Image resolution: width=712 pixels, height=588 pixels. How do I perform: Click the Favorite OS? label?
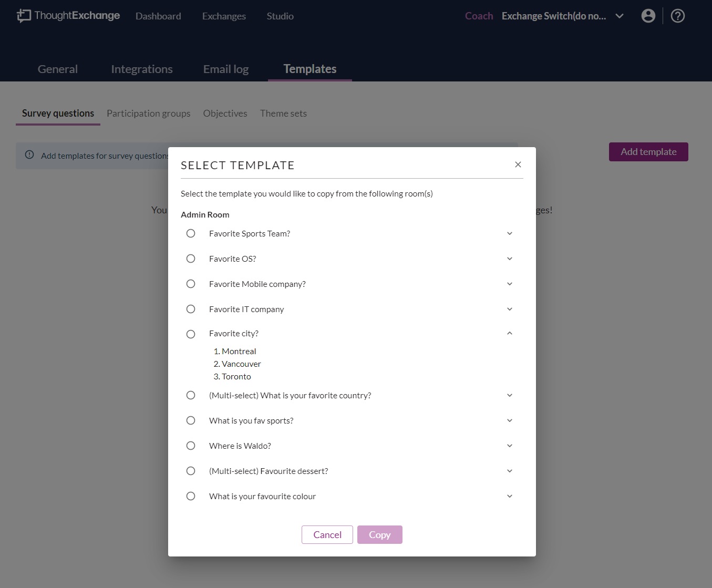coord(233,259)
